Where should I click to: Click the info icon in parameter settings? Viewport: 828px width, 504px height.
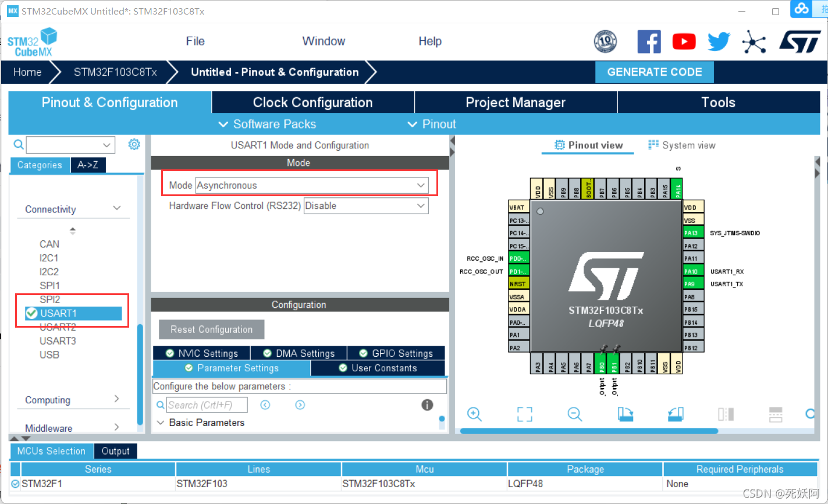point(427,405)
